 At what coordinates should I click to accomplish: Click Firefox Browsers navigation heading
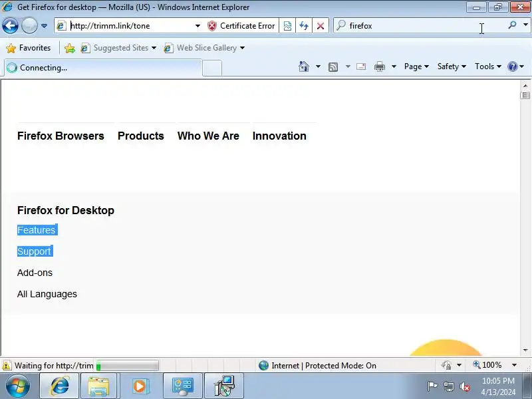coord(61,136)
